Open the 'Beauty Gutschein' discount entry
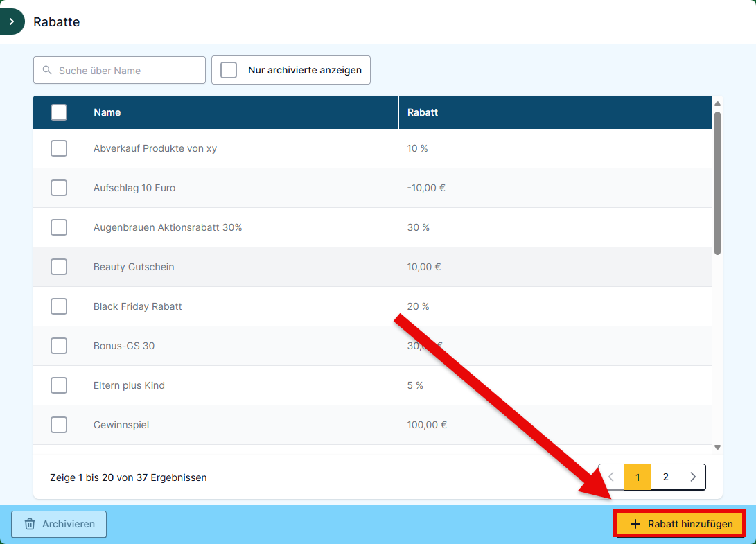 pos(134,267)
